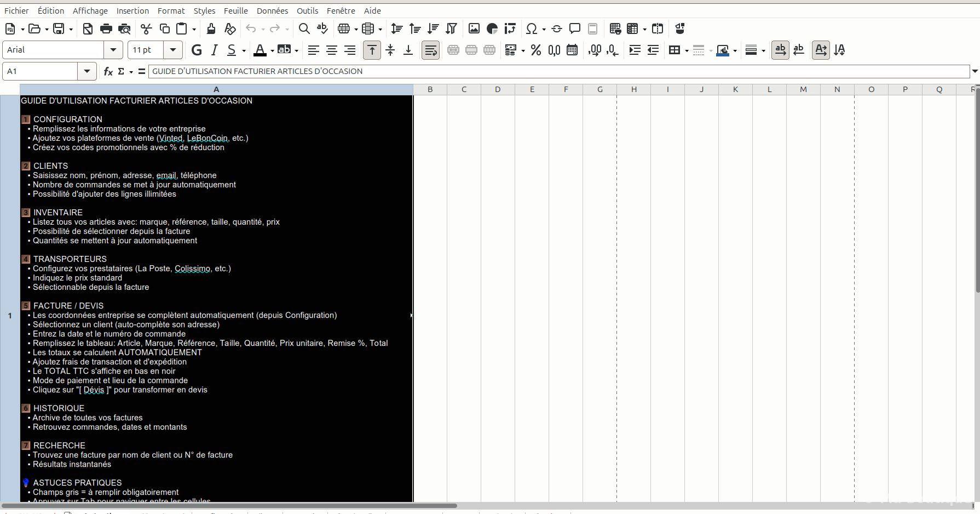
Task: Toggle bold (G) formatting
Action: pyautogui.click(x=197, y=50)
